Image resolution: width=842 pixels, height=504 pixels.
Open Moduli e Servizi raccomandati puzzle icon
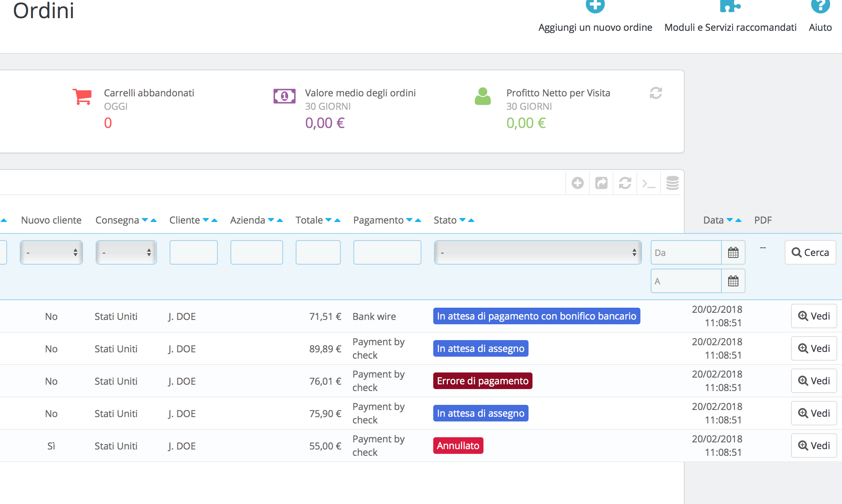730,6
